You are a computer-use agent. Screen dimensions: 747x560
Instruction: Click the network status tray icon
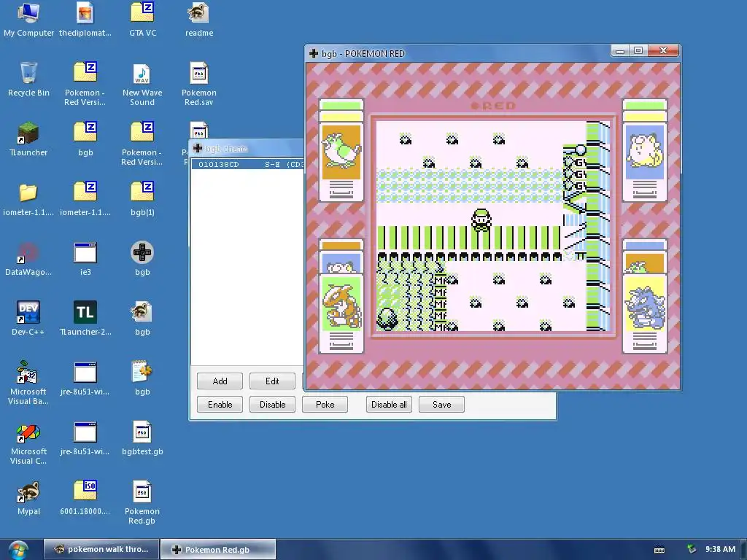tap(692, 549)
